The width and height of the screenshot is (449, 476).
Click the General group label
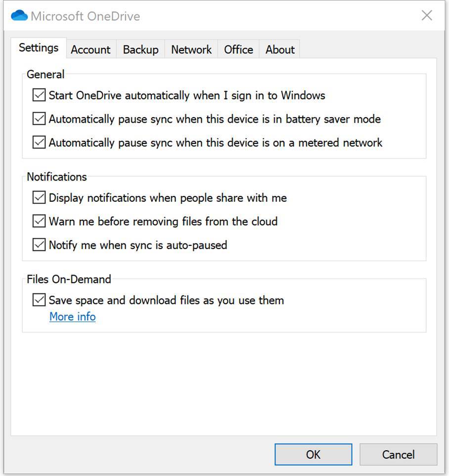[x=45, y=74]
